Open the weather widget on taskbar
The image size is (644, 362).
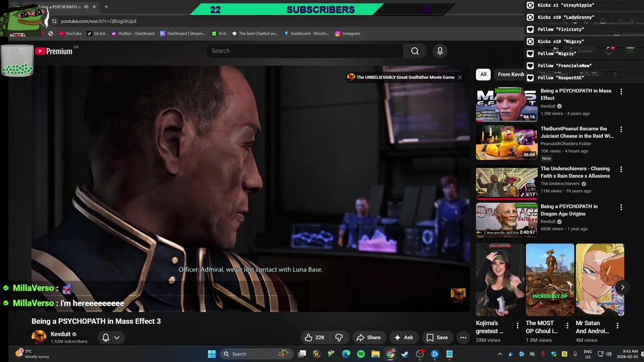point(32,353)
